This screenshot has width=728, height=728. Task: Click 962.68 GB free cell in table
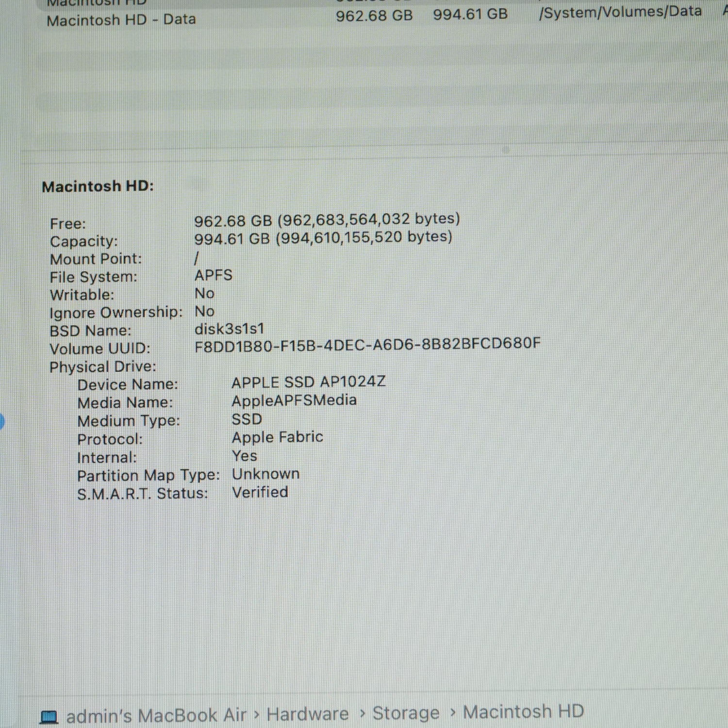[x=374, y=16]
